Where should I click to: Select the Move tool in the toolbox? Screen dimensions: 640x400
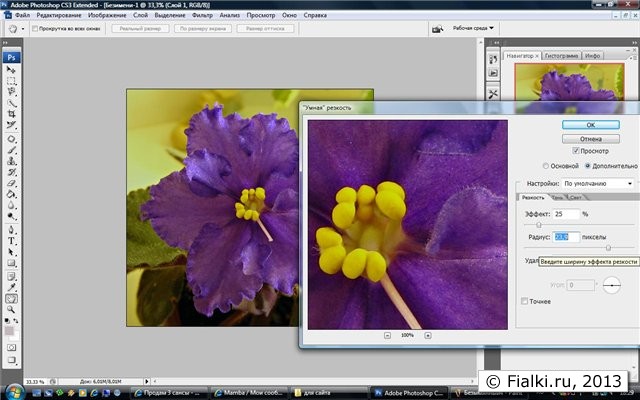pyautogui.click(x=12, y=70)
